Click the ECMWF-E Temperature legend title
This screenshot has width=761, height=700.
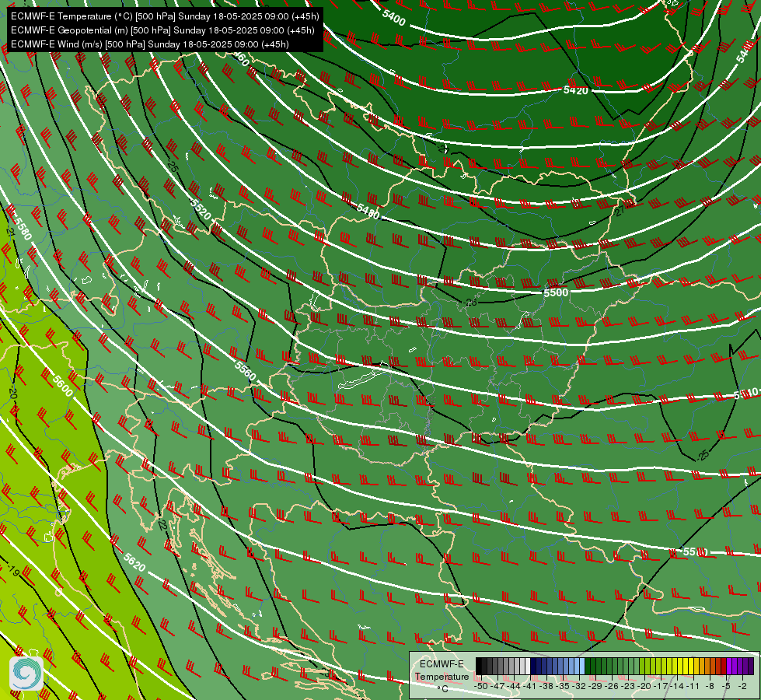(442, 670)
